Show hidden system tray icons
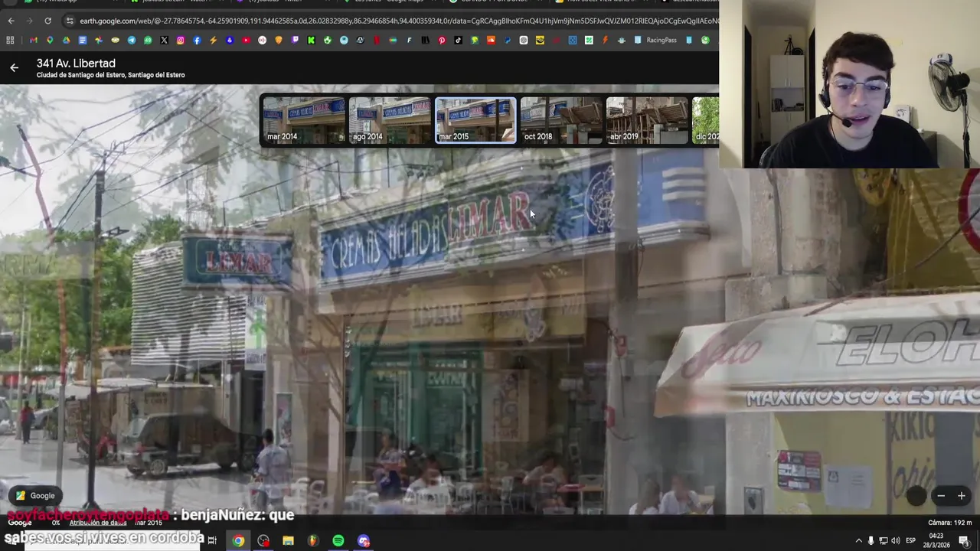This screenshot has width=980, height=551. pos(858,540)
